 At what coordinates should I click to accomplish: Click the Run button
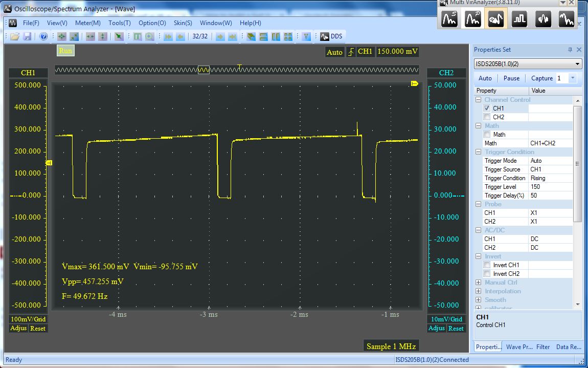pyautogui.click(x=65, y=51)
